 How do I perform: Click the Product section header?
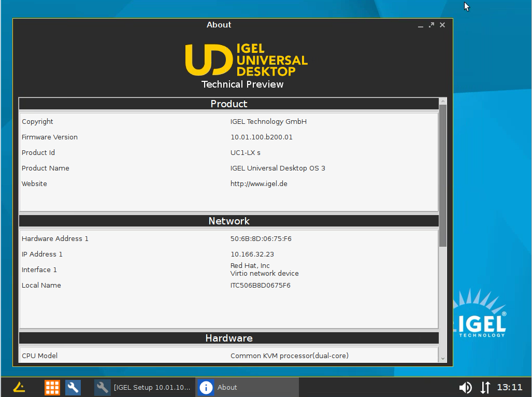click(228, 104)
